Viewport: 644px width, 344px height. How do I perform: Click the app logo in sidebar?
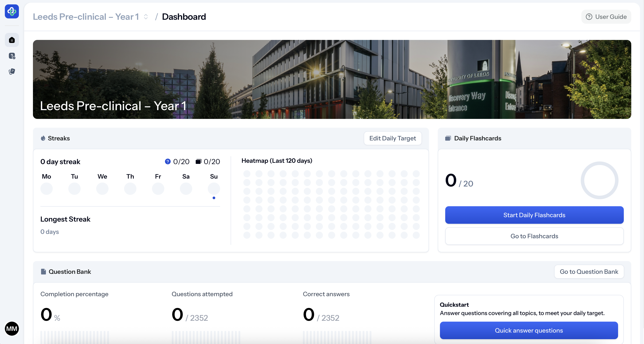(12, 11)
